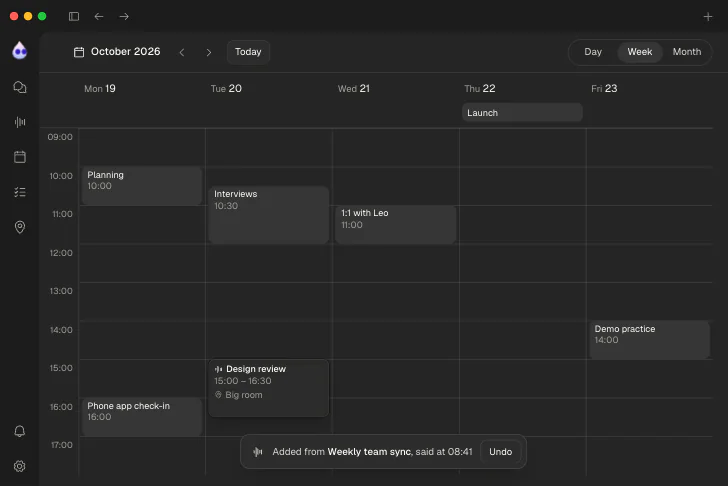Undo the added event
Viewport: 728px width, 486px height.
pyautogui.click(x=500, y=452)
